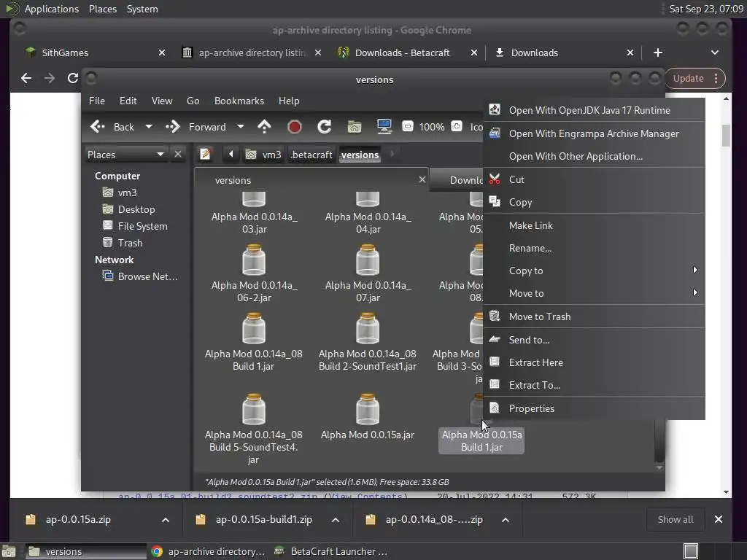Click the versions path breadcrumb

[x=360, y=155]
